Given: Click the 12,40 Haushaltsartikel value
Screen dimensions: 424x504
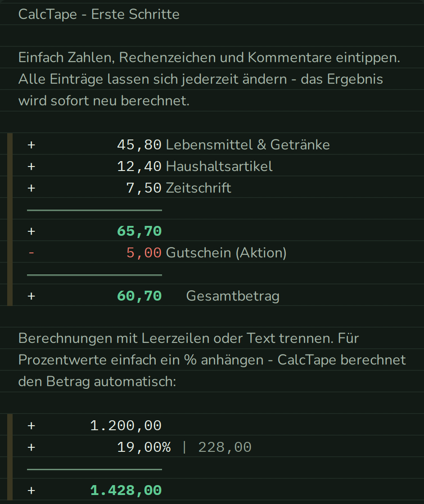Looking at the screenshot, I should (139, 166).
